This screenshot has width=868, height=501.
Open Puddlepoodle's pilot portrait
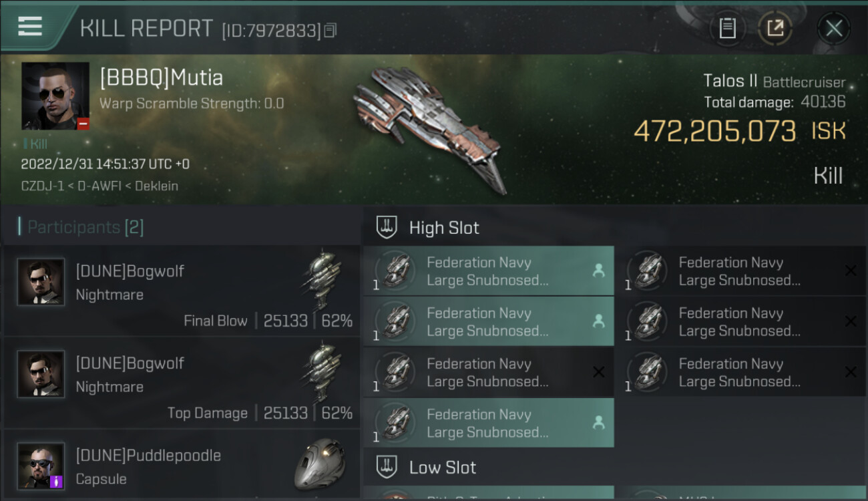(41, 466)
